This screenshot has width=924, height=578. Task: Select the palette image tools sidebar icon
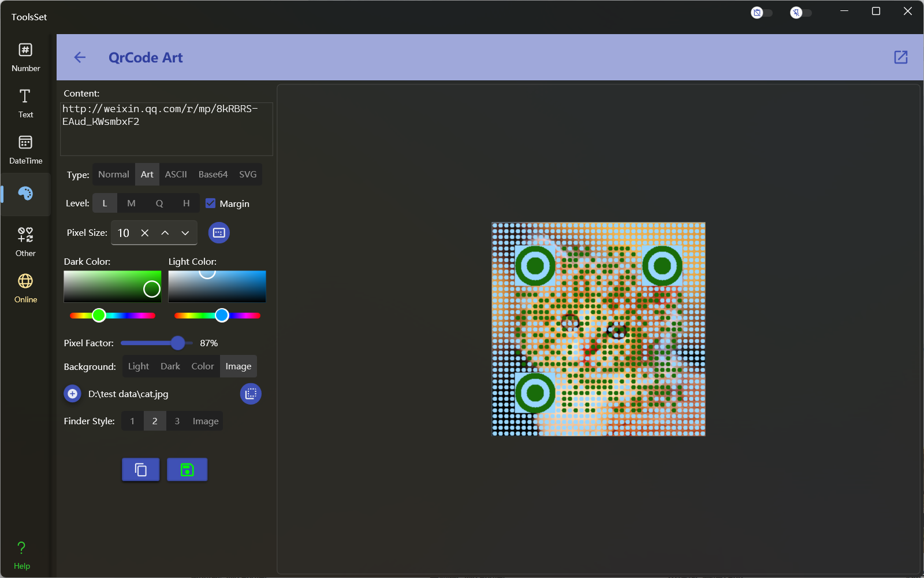[25, 194]
